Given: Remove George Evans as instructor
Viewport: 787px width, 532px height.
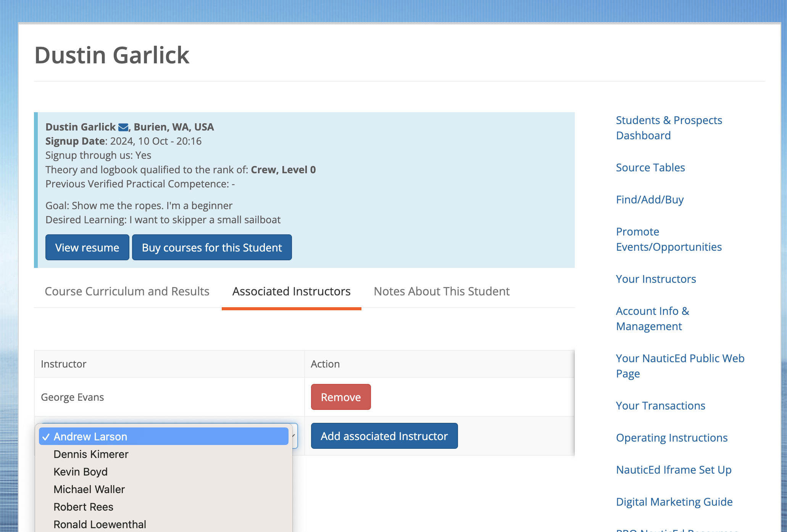Looking at the screenshot, I should tap(340, 397).
